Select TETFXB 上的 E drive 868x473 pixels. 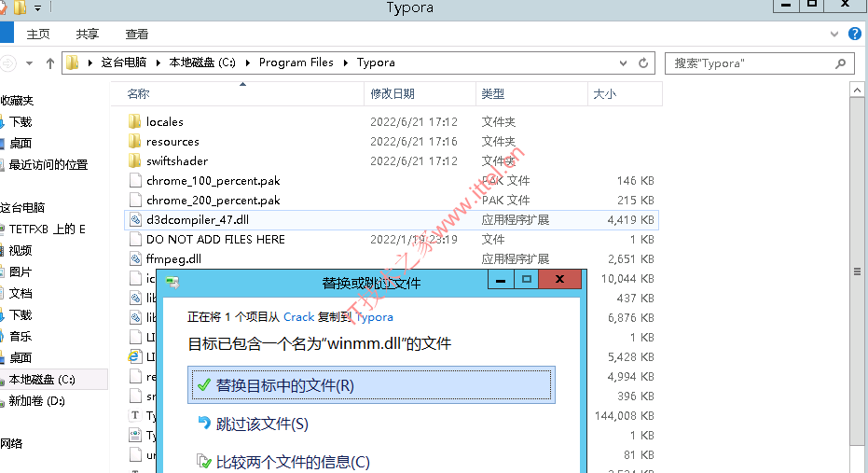pos(47,230)
